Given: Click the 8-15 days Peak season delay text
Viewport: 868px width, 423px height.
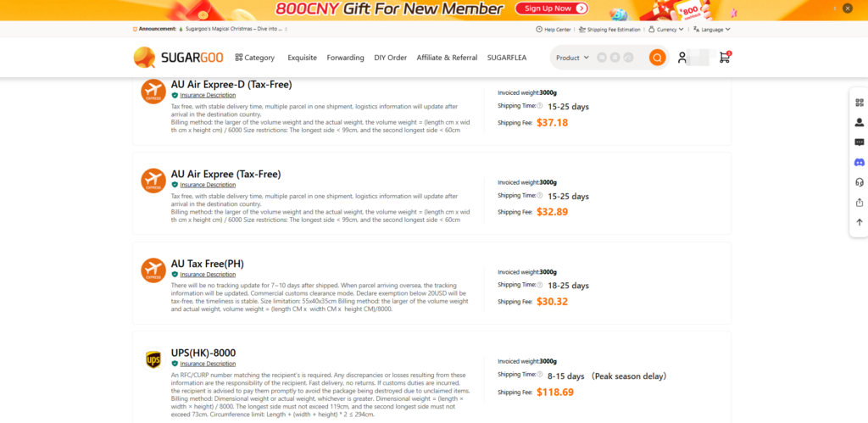Looking at the screenshot, I should (607, 376).
